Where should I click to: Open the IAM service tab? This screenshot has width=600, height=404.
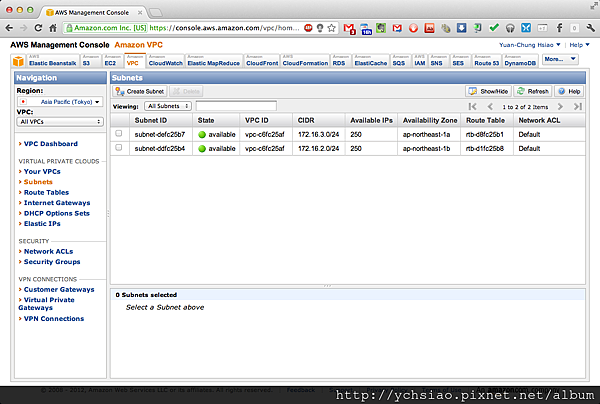[420, 61]
